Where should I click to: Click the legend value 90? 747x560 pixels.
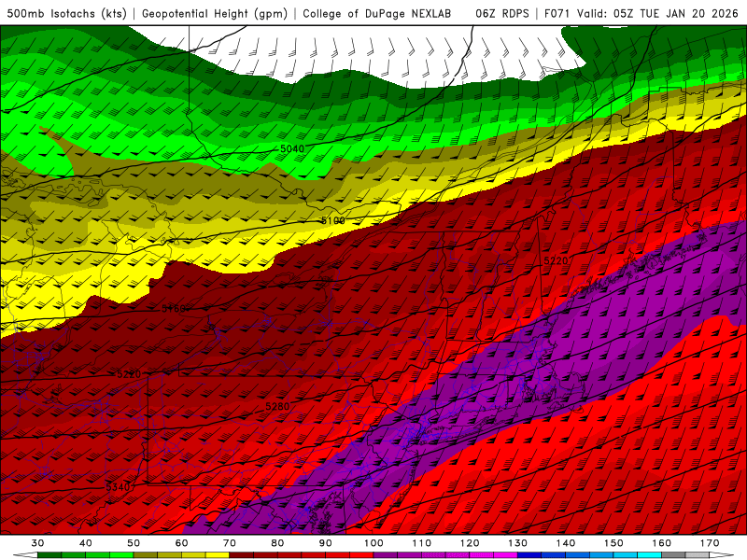tap(326, 543)
